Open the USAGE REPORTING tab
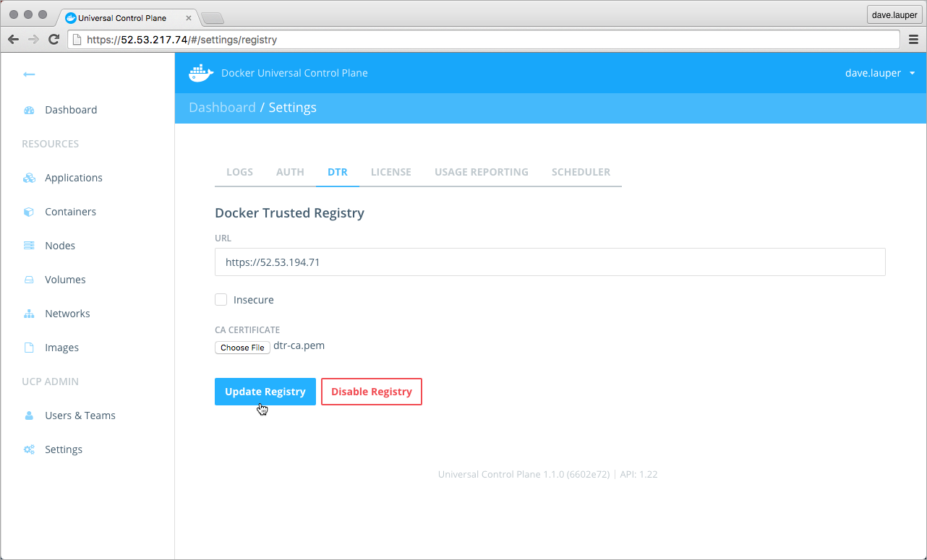Image resolution: width=927 pixels, height=560 pixels. click(x=481, y=172)
